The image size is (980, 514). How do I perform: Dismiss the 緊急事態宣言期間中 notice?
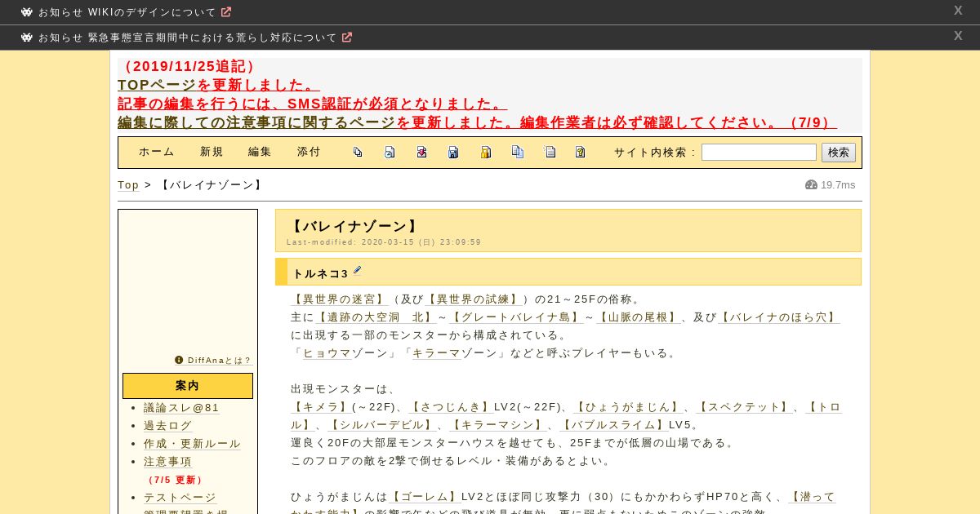coord(958,37)
